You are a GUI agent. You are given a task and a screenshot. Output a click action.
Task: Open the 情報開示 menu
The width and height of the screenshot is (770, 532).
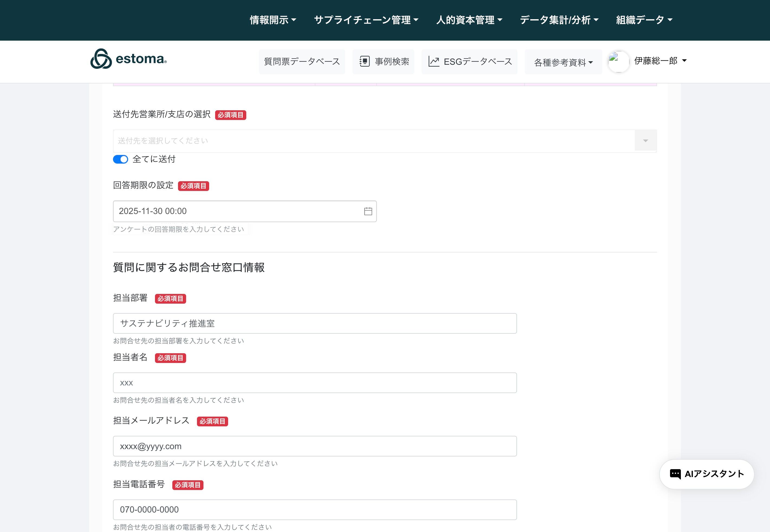pos(273,20)
